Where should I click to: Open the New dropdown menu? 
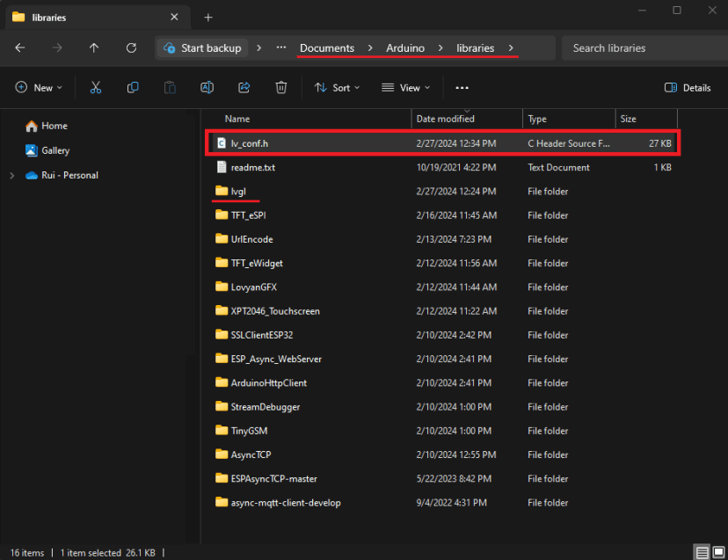pos(39,88)
